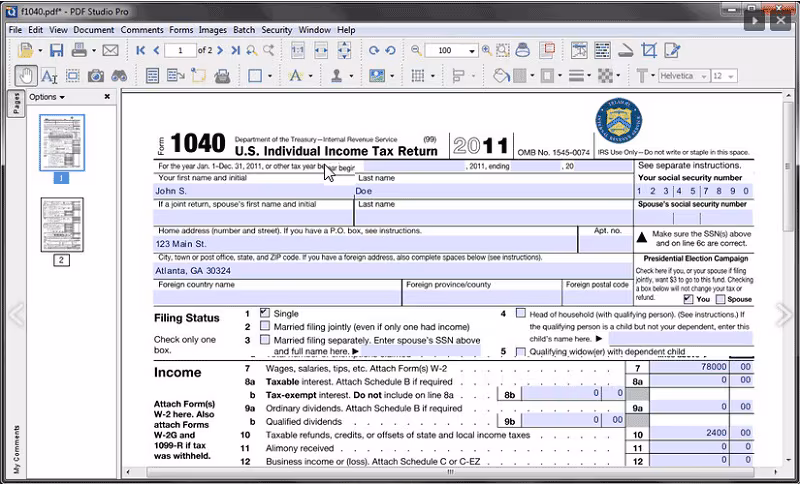Rotate the page counterclockwise
This screenshot has width=800, height=484.
[x=390, y=50]
